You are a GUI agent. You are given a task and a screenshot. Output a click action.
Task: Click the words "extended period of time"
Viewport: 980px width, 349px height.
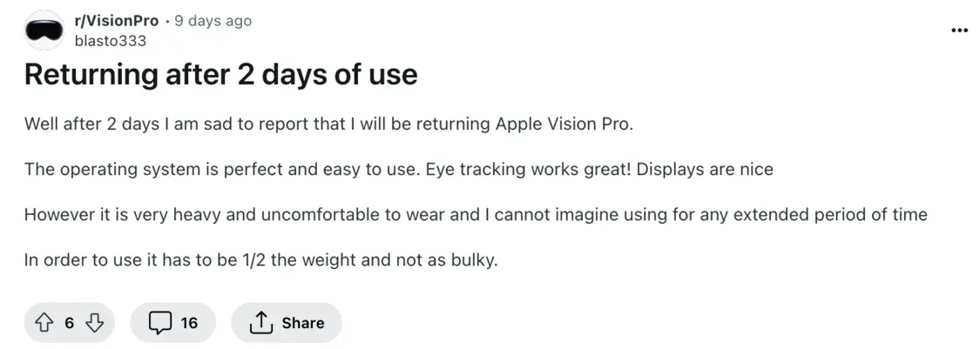[830, 215]
